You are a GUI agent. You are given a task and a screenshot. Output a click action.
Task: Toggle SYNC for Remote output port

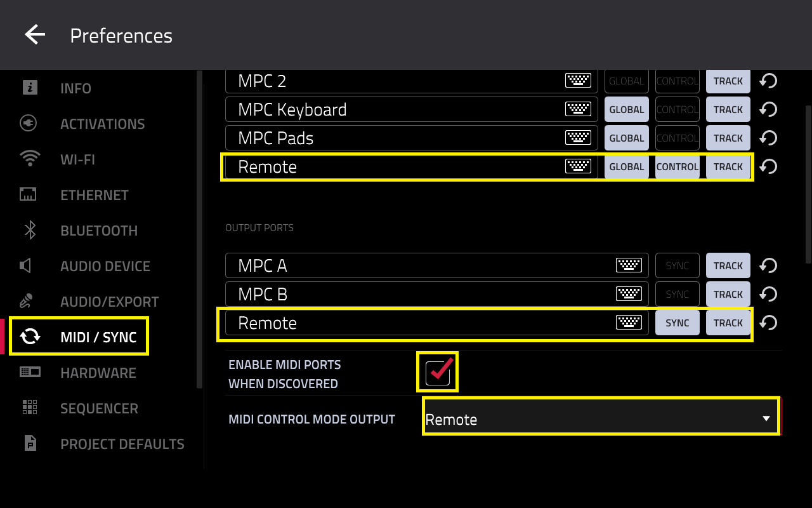pyautogui.click(x=678, y=323)
